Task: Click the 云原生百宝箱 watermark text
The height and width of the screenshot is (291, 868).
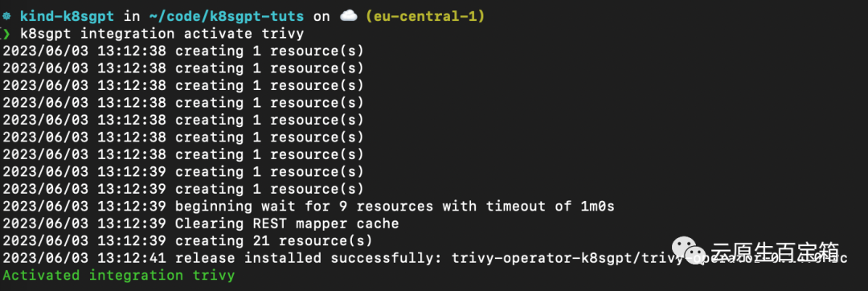Action: click(775, 251)
